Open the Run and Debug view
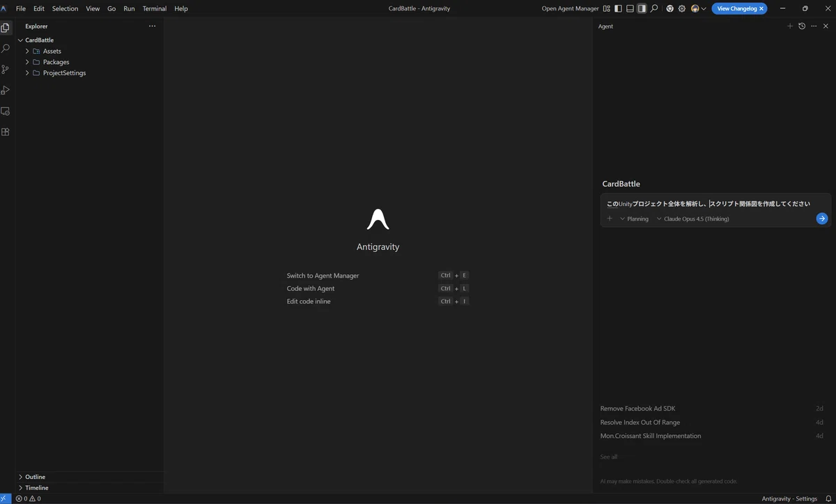 (x=6, y=90)
